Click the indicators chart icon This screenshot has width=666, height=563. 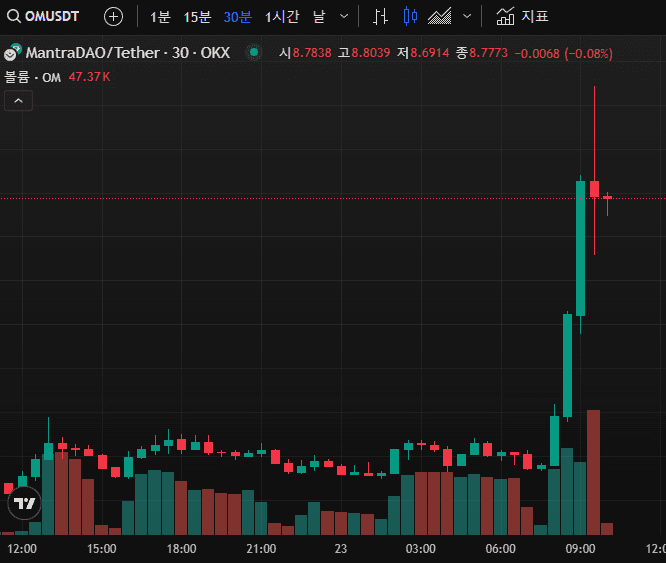506,17
